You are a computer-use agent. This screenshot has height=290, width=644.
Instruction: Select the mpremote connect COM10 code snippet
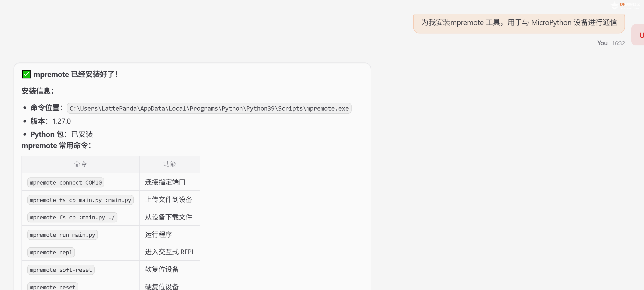(66, 183)
